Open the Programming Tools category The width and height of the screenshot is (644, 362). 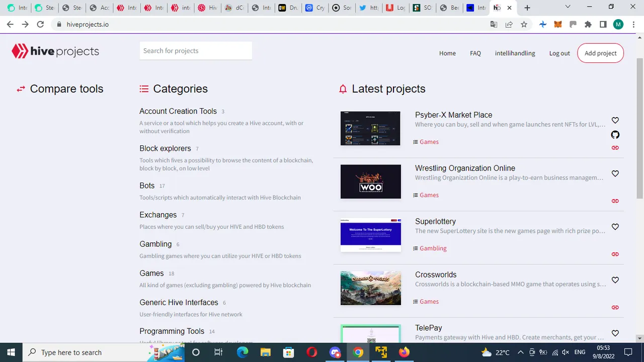(172, 331)
